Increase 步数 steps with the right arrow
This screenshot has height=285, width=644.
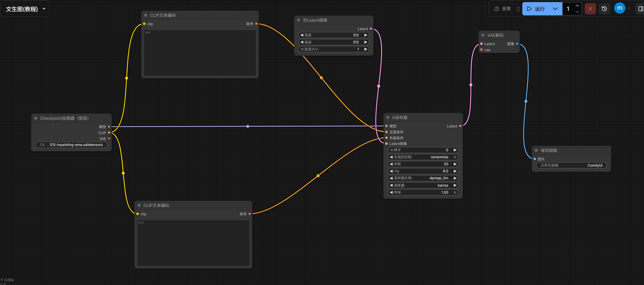(455, 164)
